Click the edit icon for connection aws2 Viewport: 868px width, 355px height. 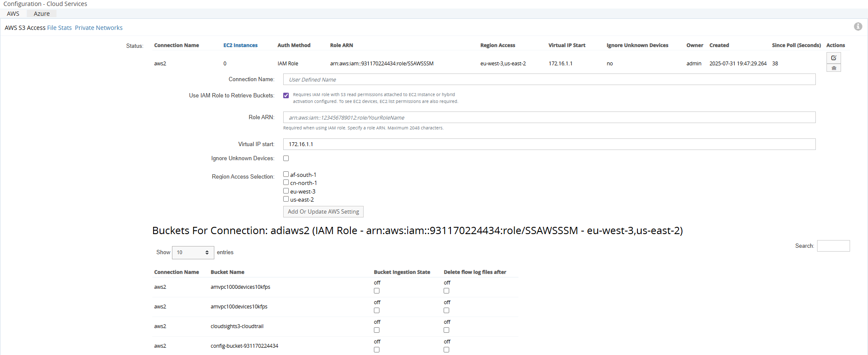coord(833,58)
